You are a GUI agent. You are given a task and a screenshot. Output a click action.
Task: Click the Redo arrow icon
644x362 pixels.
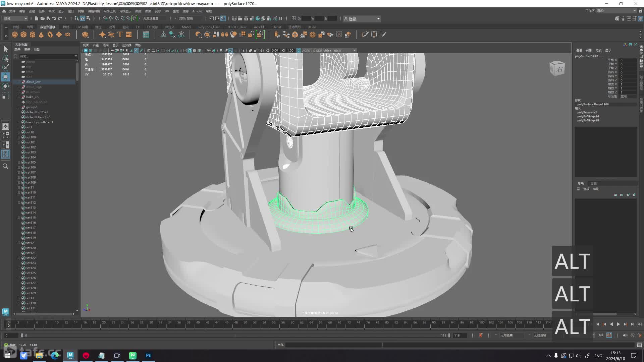[x=60, y=18]
